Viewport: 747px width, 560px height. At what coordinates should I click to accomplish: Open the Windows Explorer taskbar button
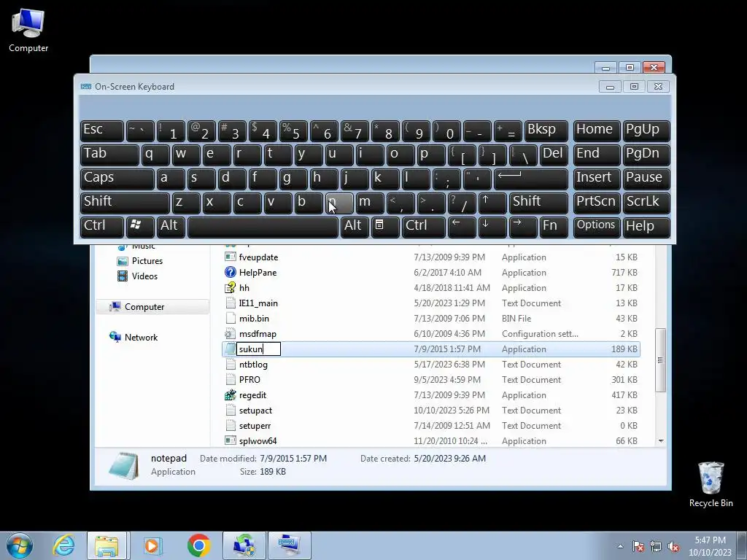coord(107,545)
